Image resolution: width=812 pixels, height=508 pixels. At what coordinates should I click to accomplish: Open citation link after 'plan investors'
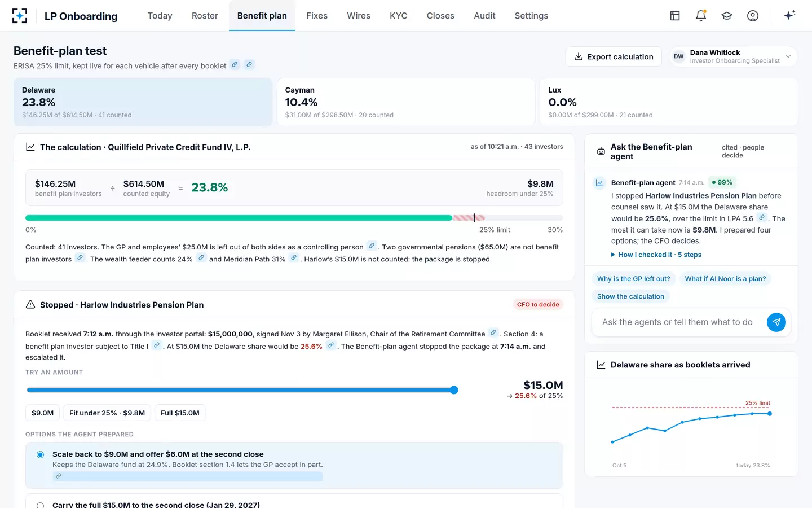(x=80, y=258)
